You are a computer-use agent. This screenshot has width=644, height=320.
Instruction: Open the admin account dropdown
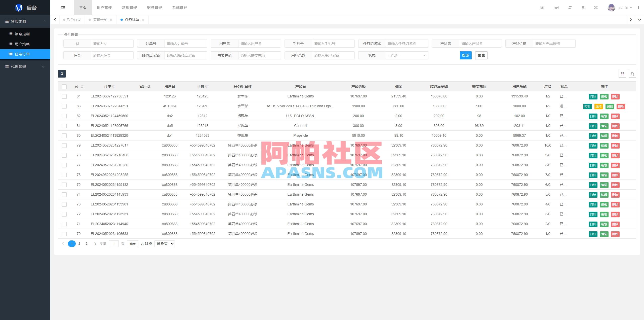click(x=624, y=8)
